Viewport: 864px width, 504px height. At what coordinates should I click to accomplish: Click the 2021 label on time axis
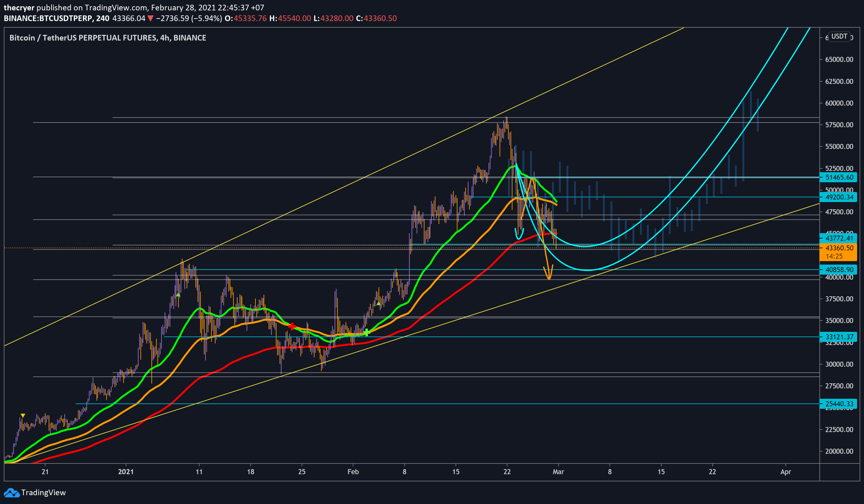(126, 472)
